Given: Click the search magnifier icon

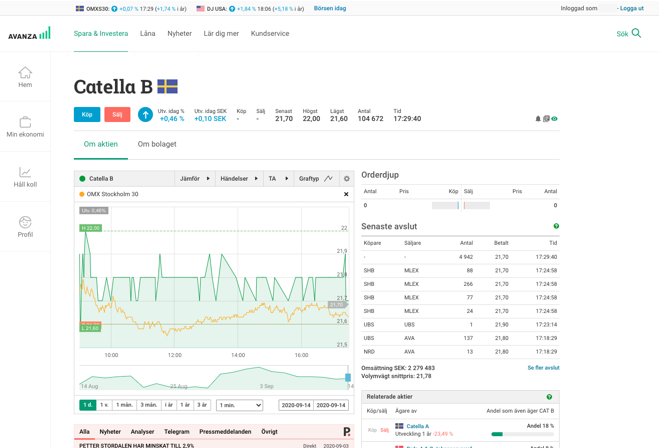Looking at the screenshot, I should tap(636, 33).
